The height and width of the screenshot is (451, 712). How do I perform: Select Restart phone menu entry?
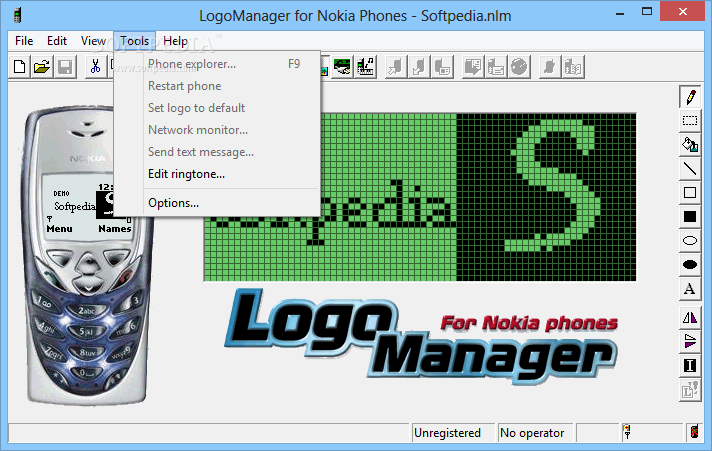pyautogui.click(x=217, y=86)
